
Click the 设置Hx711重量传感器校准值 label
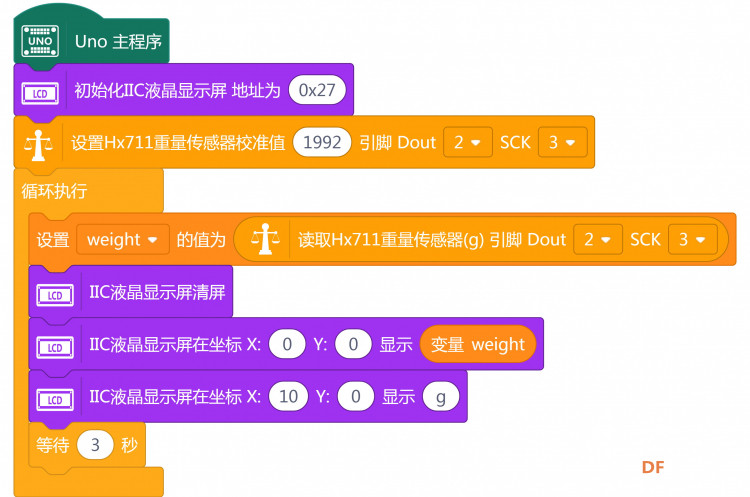pos(178,143)
